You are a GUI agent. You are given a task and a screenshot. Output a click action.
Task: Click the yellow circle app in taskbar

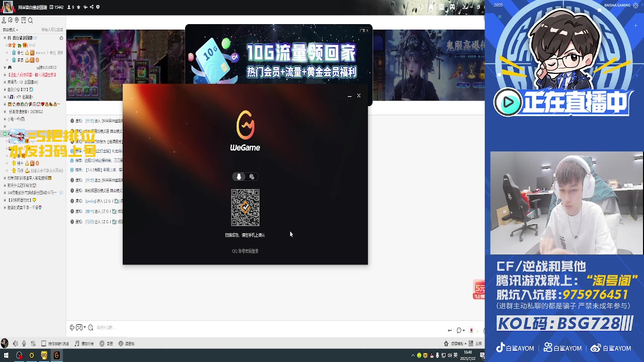[32, 355]
